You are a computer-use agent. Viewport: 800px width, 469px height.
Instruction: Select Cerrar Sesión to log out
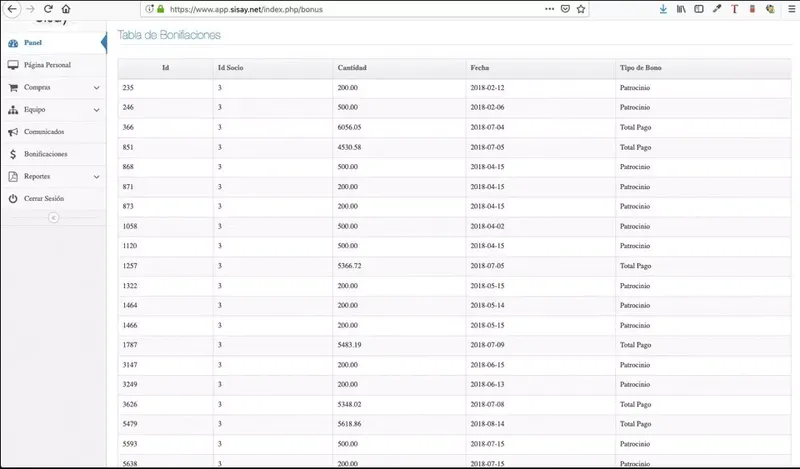pos(44,198)
